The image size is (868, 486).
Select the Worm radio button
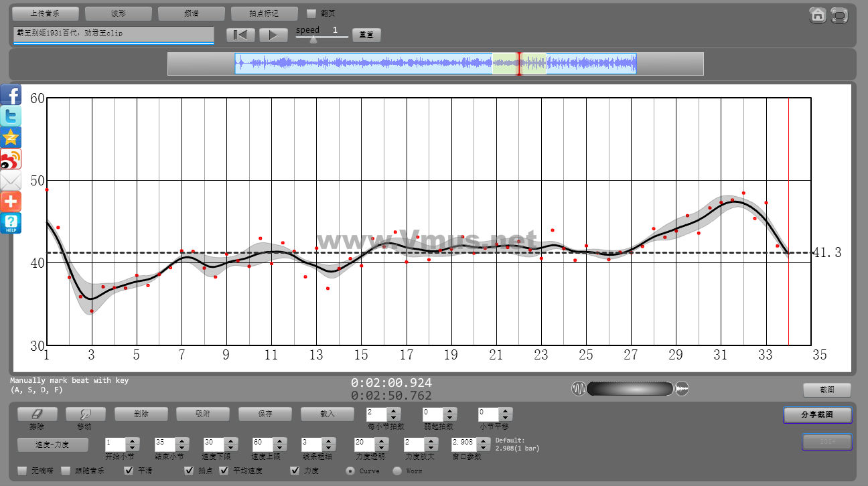click(397, 471)
